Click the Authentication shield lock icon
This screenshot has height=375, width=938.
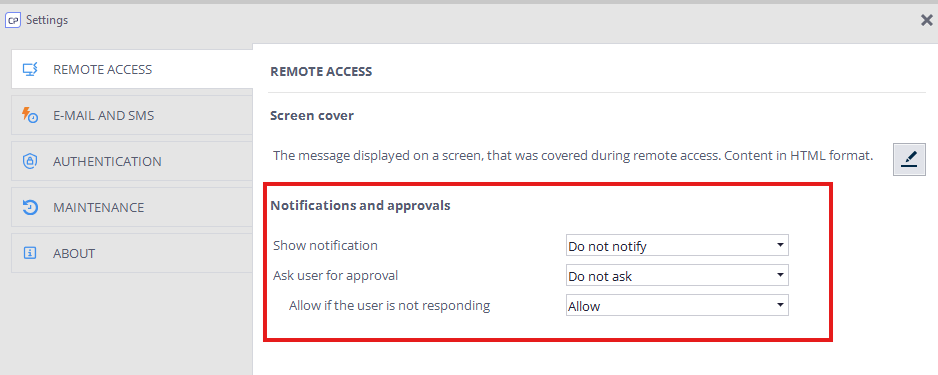(x=30, y=161)
